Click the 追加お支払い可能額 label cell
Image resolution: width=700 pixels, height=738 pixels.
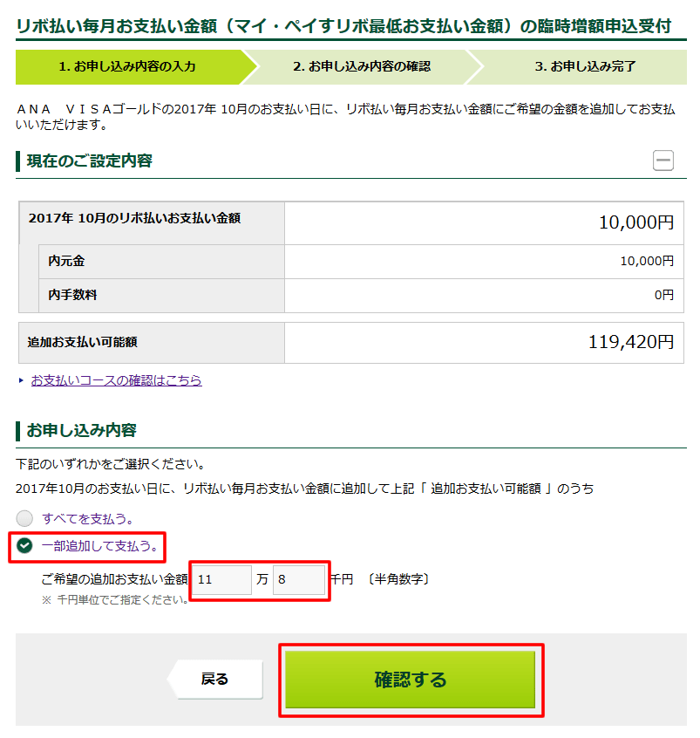[83, 342]
